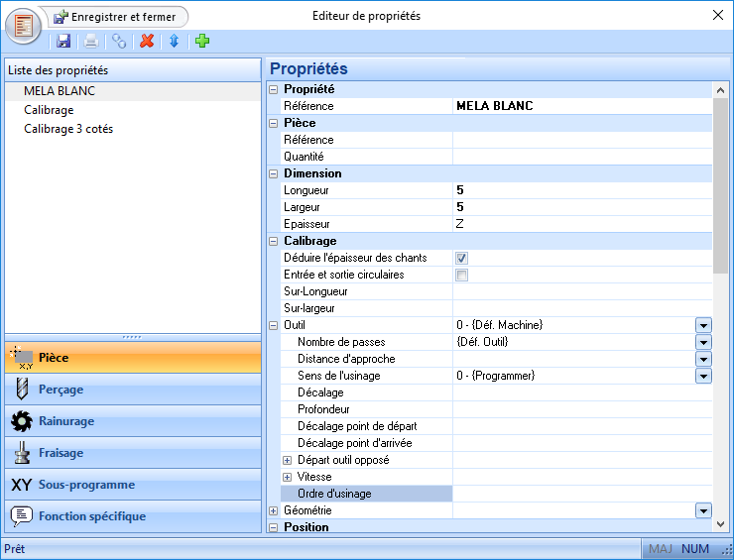
Task: Collapse the Dimension section
Action: click(x=274, y=173)
